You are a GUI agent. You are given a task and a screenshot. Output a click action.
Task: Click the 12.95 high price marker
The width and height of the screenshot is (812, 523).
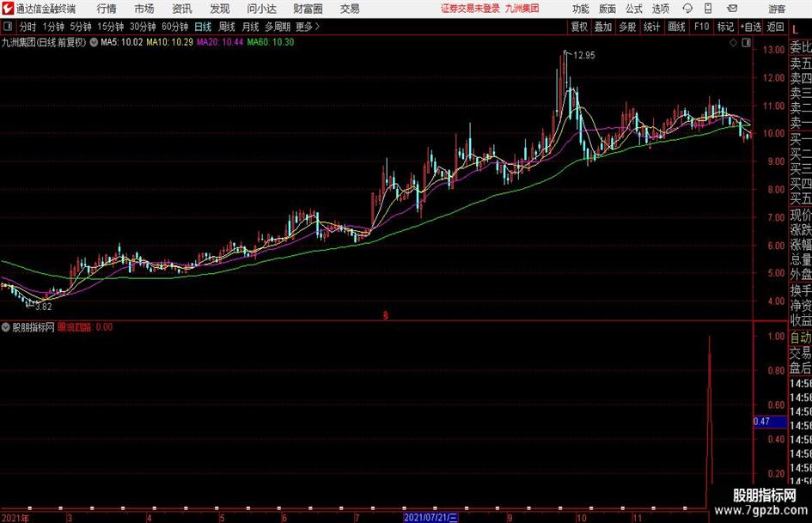point(584,56)
